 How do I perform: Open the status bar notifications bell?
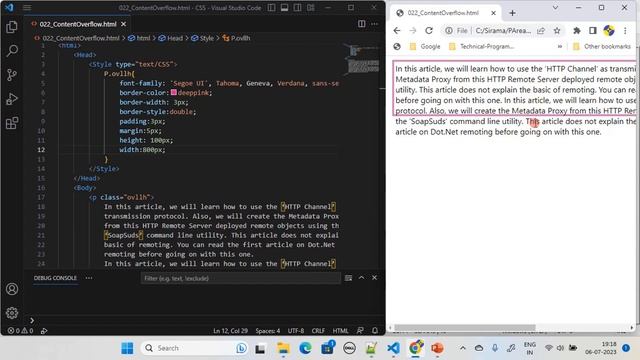coord(375,331)
